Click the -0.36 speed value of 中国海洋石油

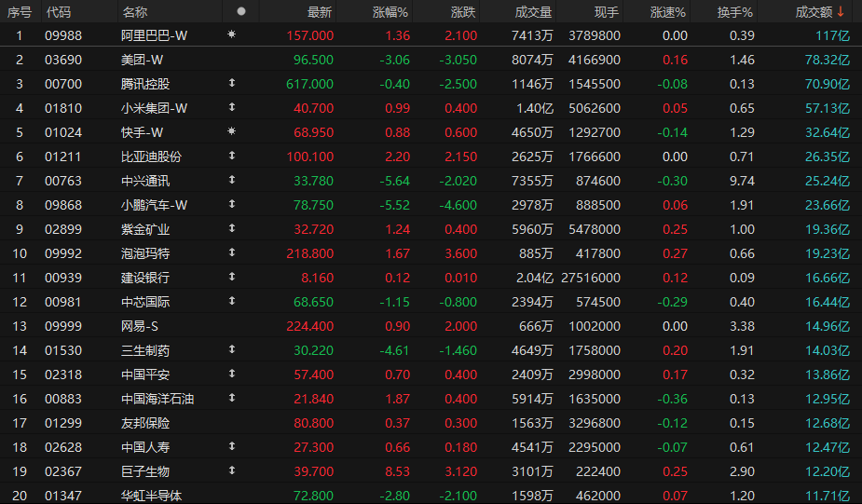[672, 399]
